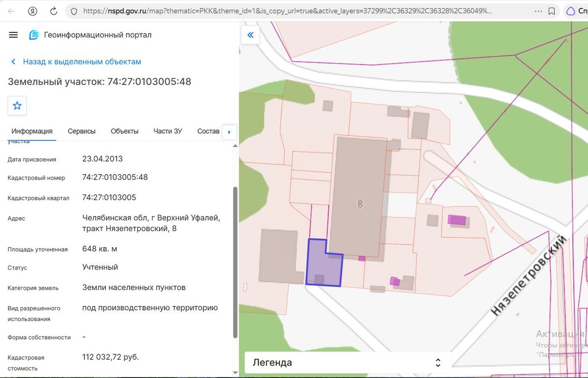The height and width of the screenshot is (378, 588).
Task: Click the date 23.04.2013
Action: [x=102, y=159]
